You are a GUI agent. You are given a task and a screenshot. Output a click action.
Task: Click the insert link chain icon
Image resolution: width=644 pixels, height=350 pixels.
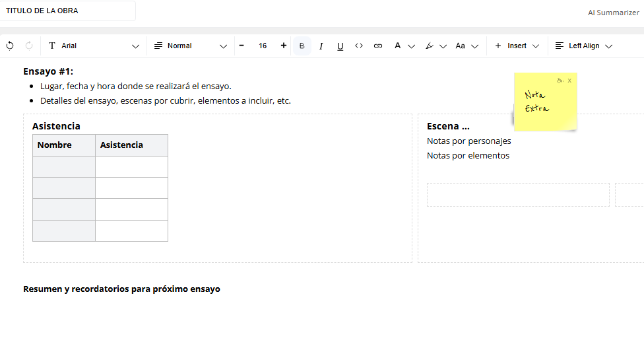pyautogui.click(x=378, y=46)
